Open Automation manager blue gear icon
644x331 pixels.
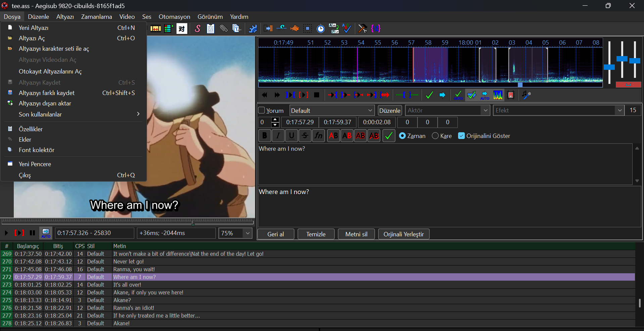pos(253,29)
